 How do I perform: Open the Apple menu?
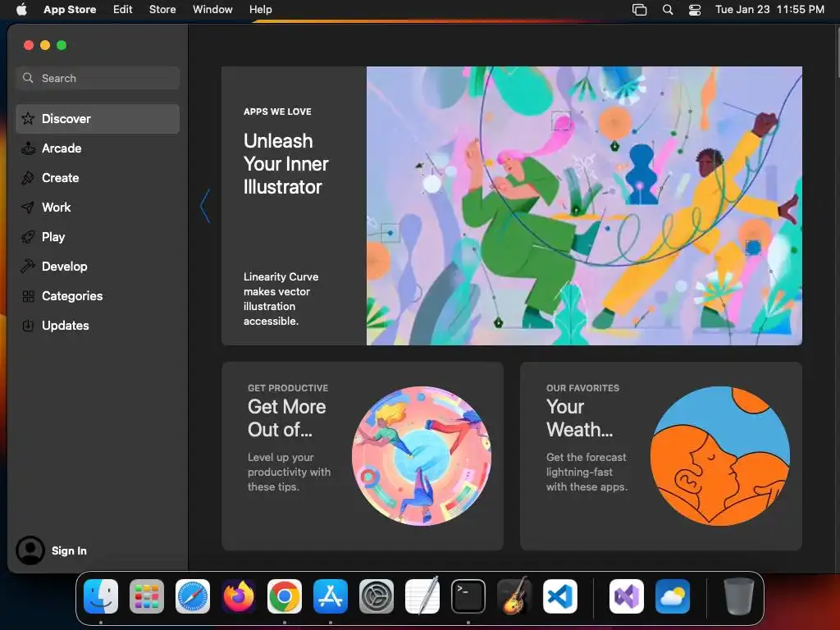tap(21, 9)
